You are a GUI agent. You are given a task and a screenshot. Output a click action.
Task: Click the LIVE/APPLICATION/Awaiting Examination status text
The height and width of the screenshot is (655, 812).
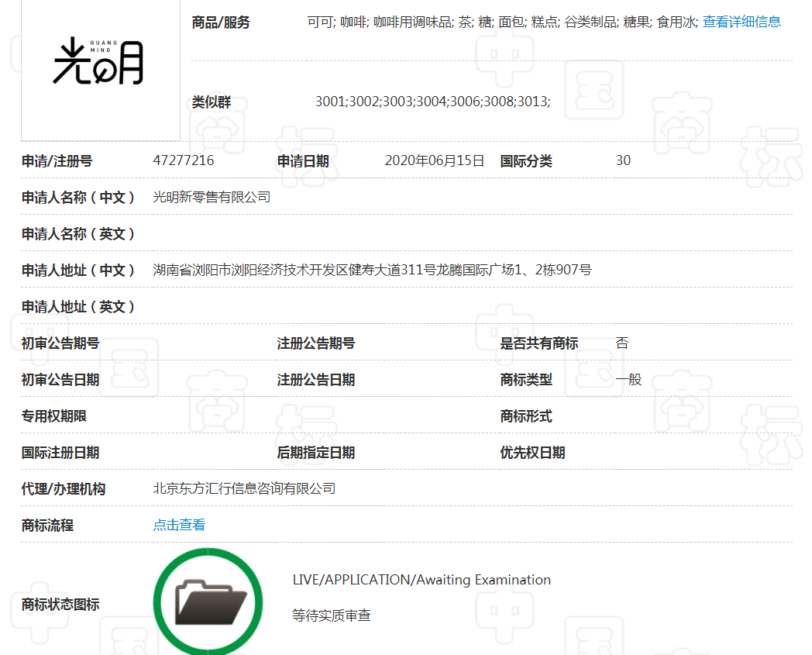click(421, 580)
